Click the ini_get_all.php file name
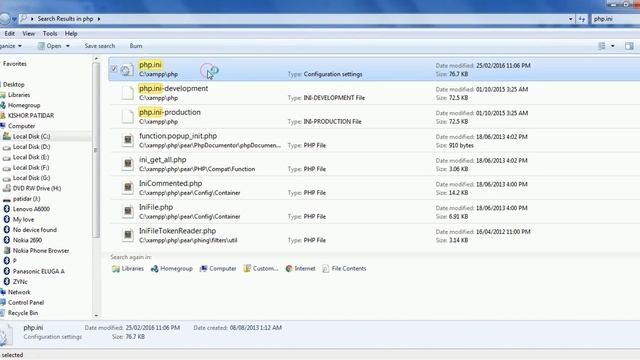The width and height of the screenshot is (640, 360). 162,160
